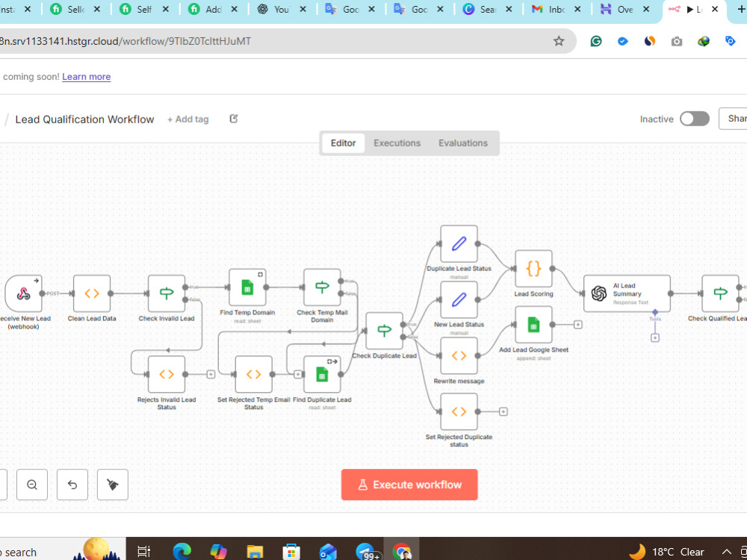Add node after Add Lead Google Sheet
Viewport: 747px width, 560px height.
click(x=578, y=325)
